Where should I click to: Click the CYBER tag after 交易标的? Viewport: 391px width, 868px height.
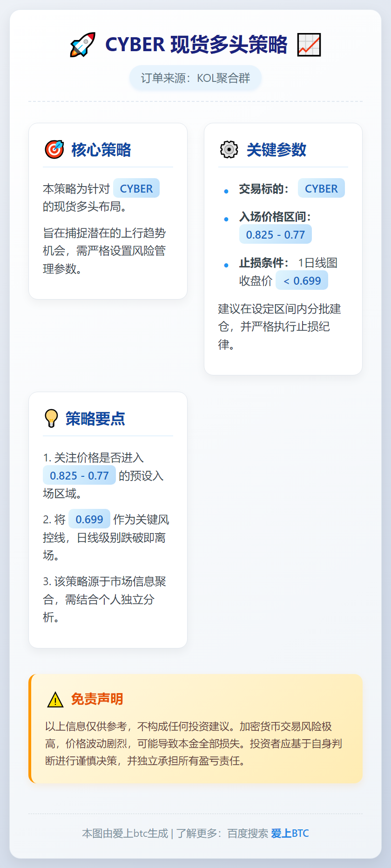point(321,188)
